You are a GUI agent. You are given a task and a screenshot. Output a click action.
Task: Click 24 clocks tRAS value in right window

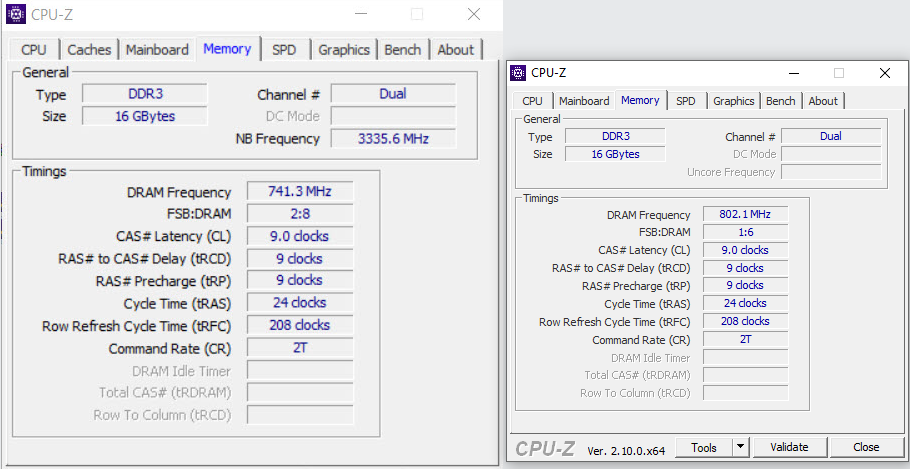click(745, 303)
